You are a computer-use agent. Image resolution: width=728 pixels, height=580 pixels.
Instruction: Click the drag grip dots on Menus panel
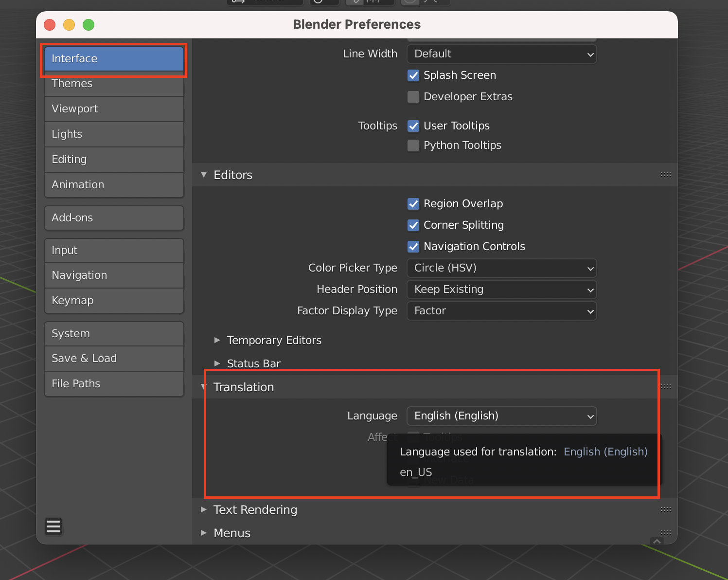point(665,532)
